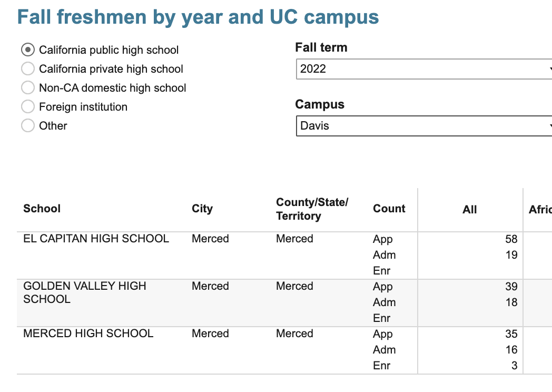Click the School column header
Image resolution: width=552 pixels, height=392 pixels.
42,209
